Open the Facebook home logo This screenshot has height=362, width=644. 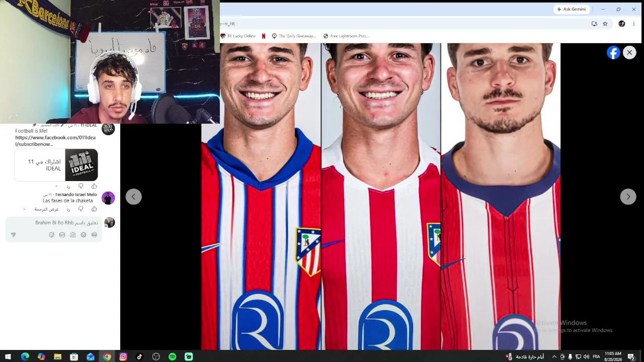tap(613, 52)
